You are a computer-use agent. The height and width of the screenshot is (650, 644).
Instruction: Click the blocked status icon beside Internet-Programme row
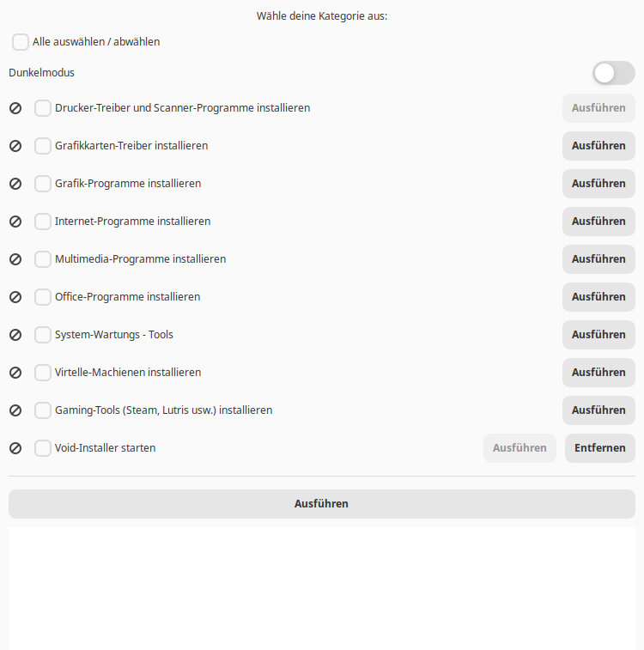pyautogui.click(x=15, y=222)
